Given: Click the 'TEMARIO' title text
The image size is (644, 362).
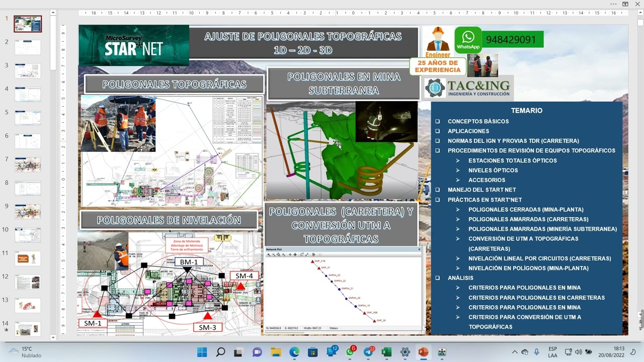Looking at the screenshot, I should 527,111.
